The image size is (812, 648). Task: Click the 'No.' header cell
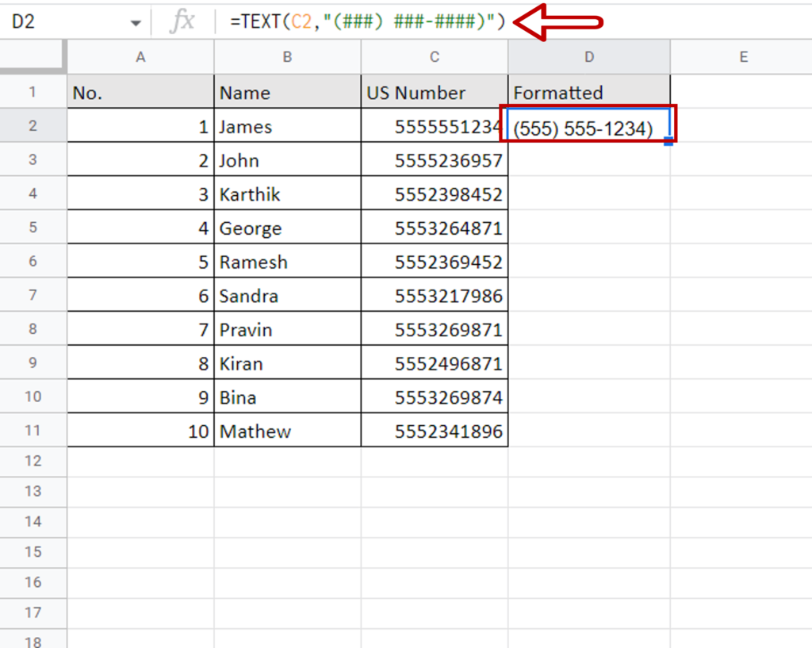(140, 92)
